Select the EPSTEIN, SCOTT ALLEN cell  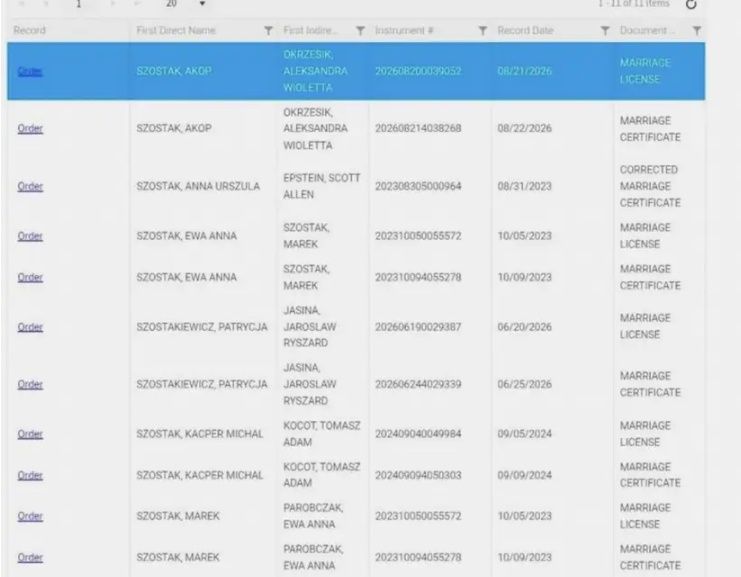[x=322, y=186]
